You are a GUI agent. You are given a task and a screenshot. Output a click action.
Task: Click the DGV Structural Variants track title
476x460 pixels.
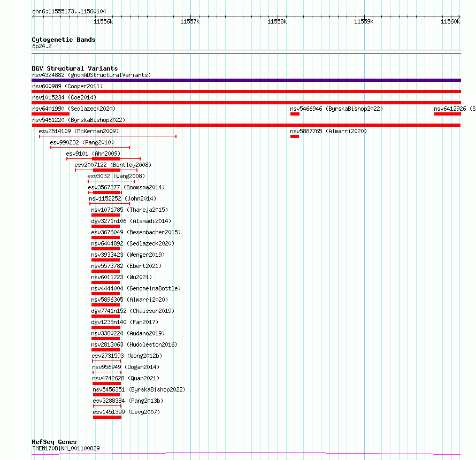click(75, 68)
